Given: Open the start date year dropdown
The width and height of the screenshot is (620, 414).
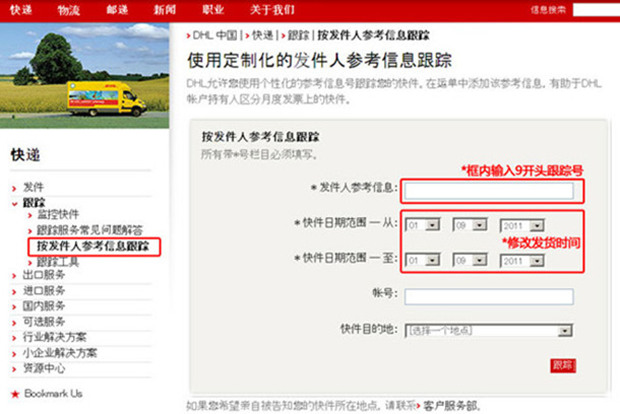Looking at the screenshot, I should tap(522, 225).
